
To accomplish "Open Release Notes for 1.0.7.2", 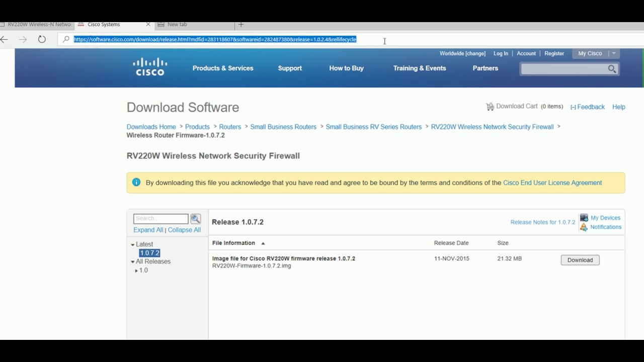I will click(542, 222).
